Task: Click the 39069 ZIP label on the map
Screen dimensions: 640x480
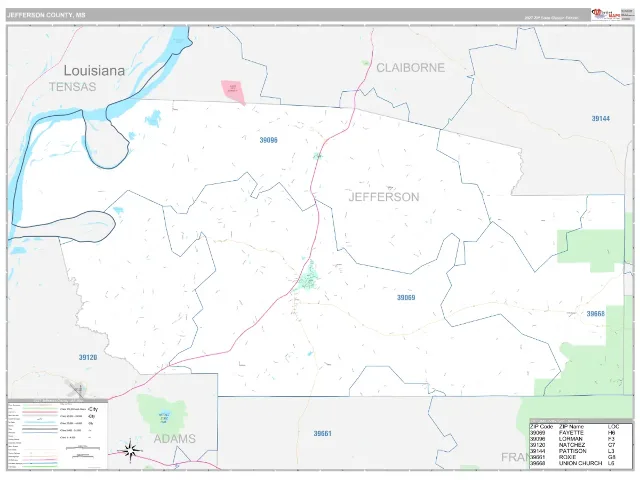Action: coord(406,298)
